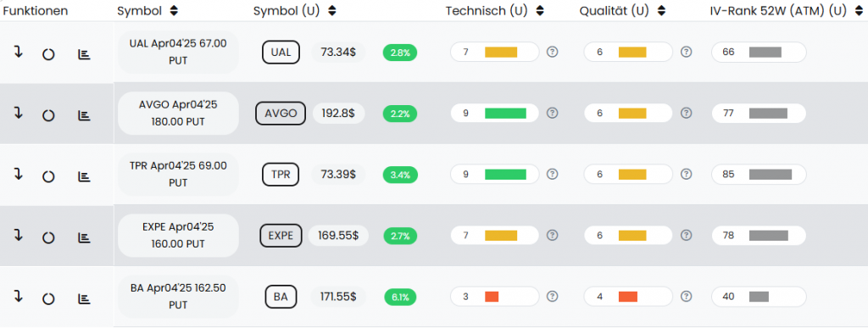Click the circular refresh icon in the AVGO row
This screenshot has height=328, width=868.
pos(48,115)
